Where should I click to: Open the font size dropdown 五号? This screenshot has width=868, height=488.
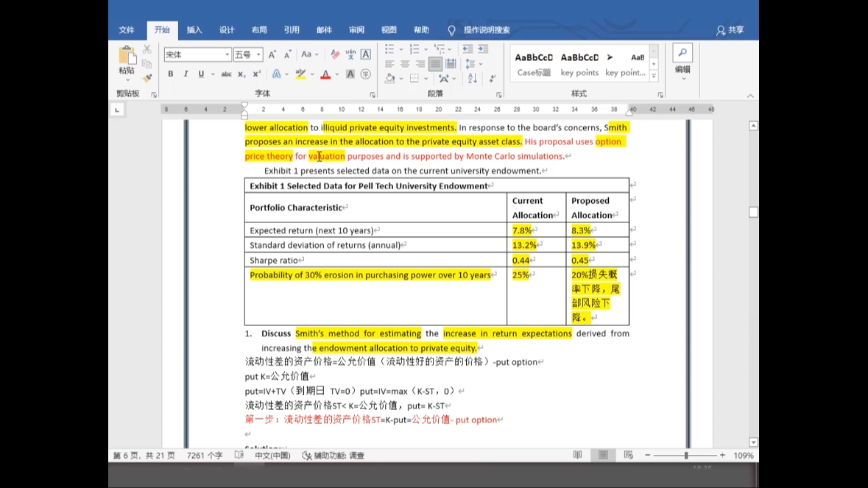tap(247, 54)
